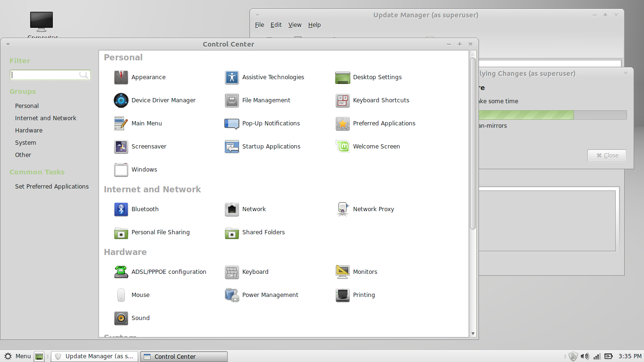Viewport: 644px width, 362px height.
Task: Click Control Center scrollbar down arrow
Action: pos(473,334)
